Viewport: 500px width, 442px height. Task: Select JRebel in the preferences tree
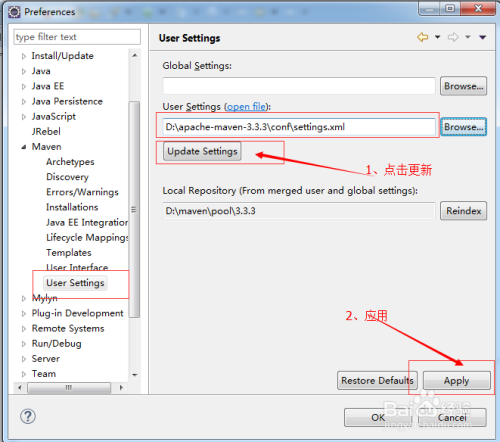click(x=46, y=132)
